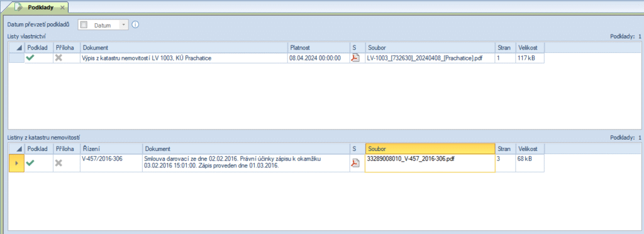The width and height of the screenshot is (644, 234).
Task: Select 'Smlouva darovací ze dne 02.02.2016' document cell
Action: pos(246,163)
